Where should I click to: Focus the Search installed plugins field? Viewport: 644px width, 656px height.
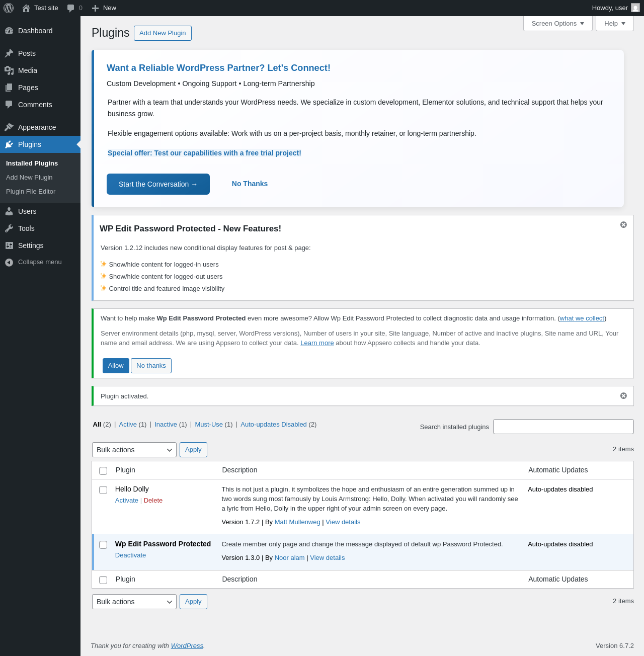point(563,427)
